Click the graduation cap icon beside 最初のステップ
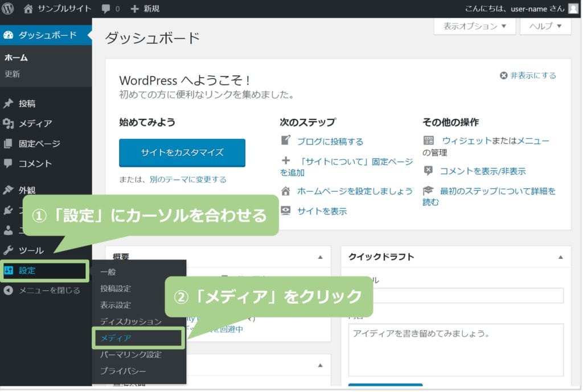This screenshot has height=392, width=583. (x=428, y=190)
